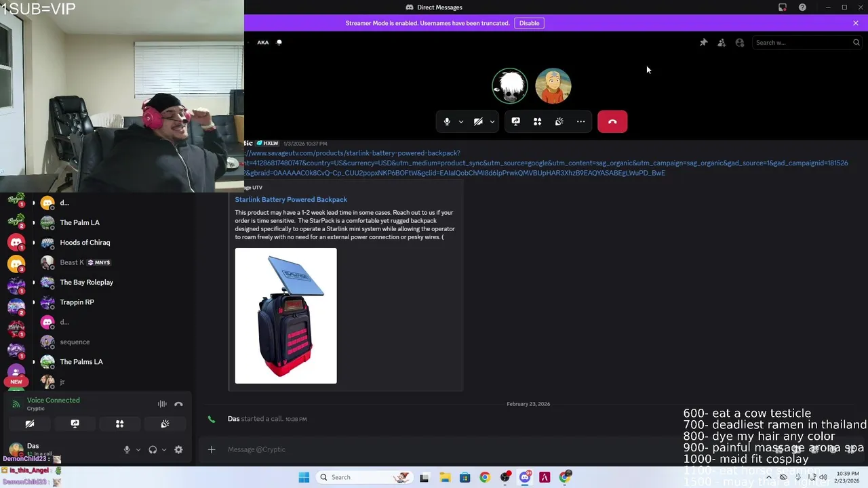Toggle noise suppression in voice panel
Screen dimensions: 868x488
[x=162, y=404]
